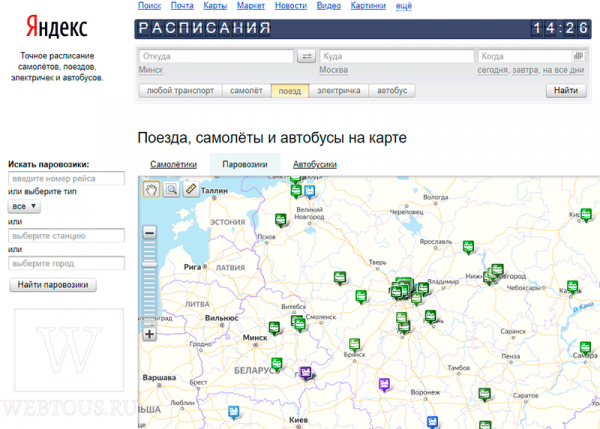Switch to the Автобусики tab
The image size is (600, 429).
(315, 165)
